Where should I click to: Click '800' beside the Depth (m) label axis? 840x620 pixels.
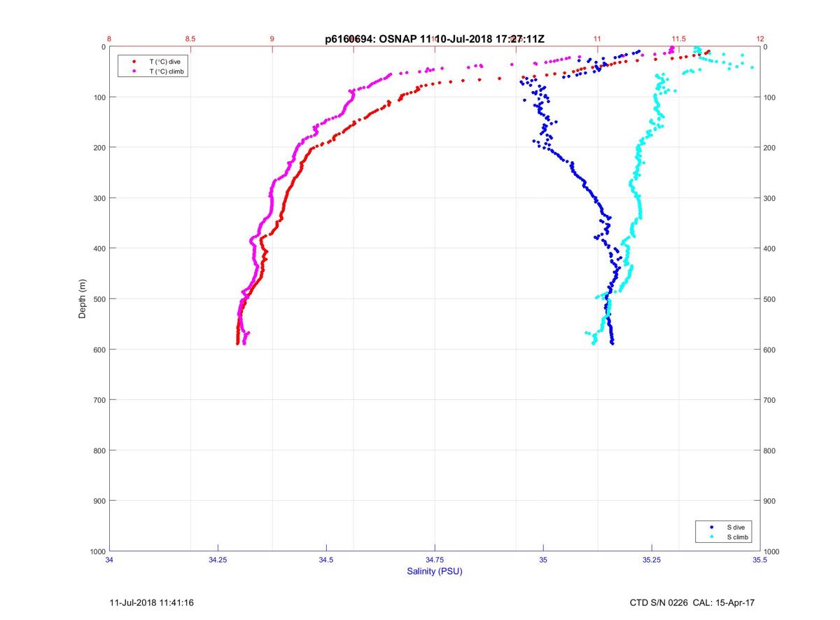99,450
